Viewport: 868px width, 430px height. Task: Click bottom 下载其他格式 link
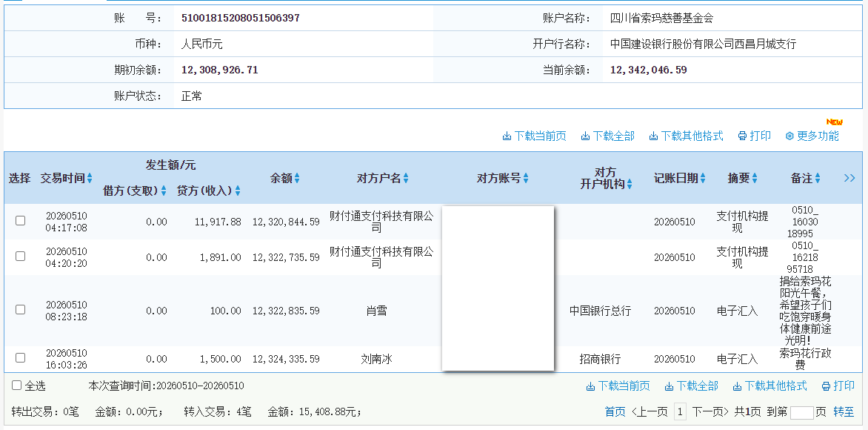(x=770, y=386)
